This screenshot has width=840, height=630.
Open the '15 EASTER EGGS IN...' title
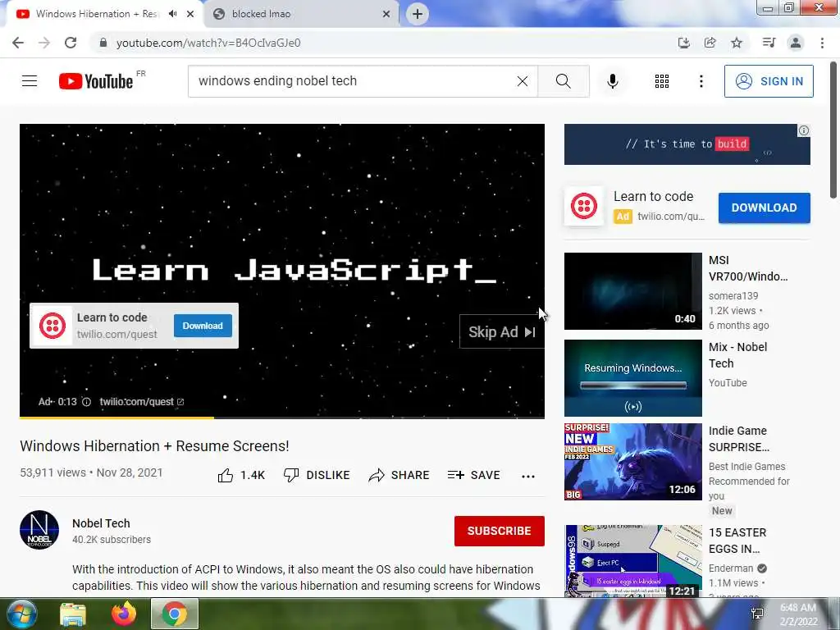[x=737, y=541]
